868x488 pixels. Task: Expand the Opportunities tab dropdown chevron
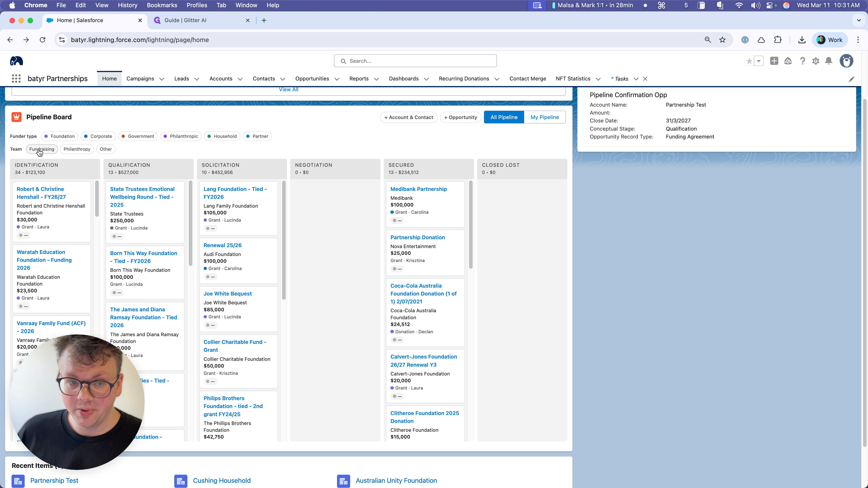pos(337,79)
